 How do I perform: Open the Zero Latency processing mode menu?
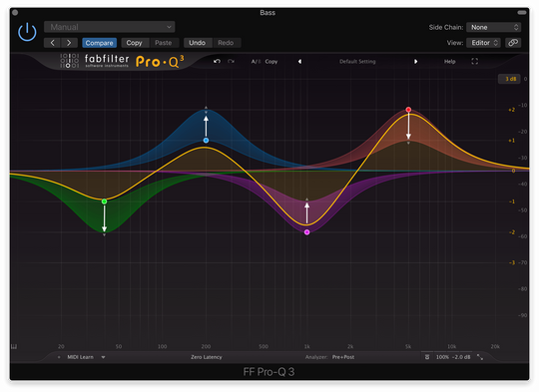(207, 357)
